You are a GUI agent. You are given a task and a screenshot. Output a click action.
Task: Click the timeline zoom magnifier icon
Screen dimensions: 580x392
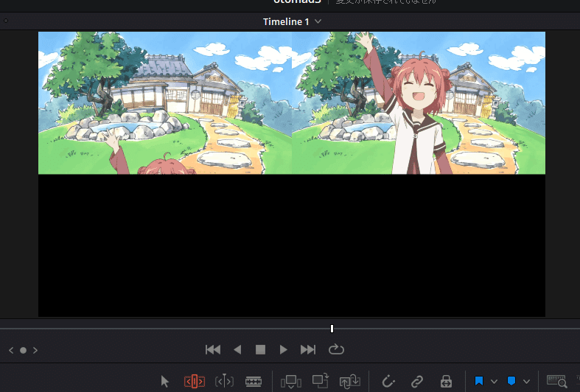[557, 381]
